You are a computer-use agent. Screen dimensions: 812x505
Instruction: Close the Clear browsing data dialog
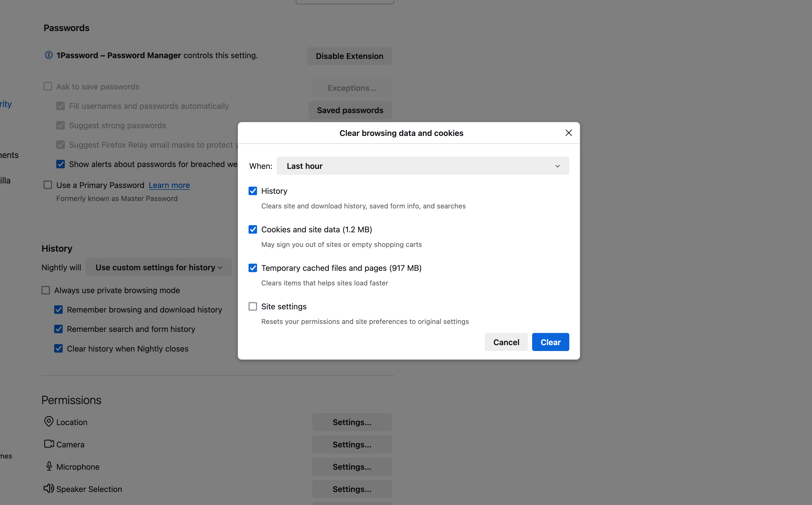pyautogui.click(x=569, y=133)
